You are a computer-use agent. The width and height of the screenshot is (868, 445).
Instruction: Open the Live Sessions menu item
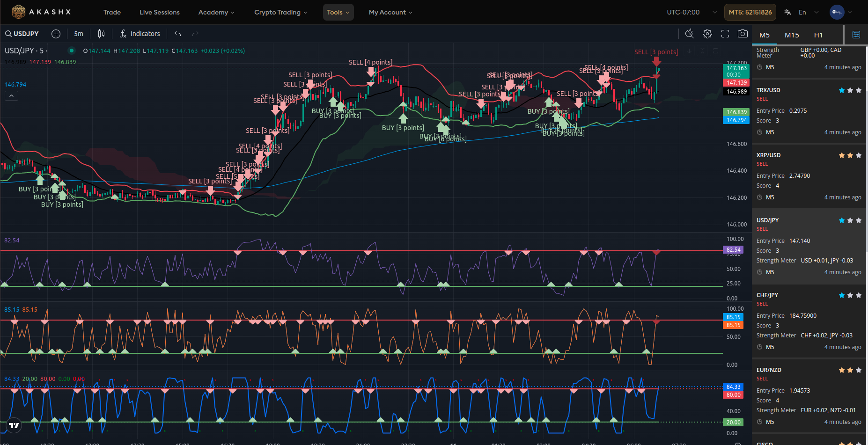[159, 12]
